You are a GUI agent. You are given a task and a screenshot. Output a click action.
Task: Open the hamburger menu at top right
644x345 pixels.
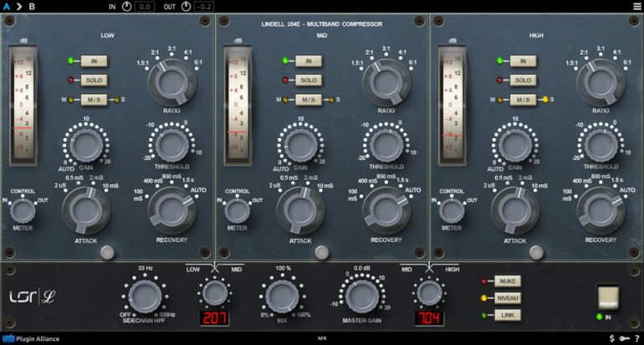[634, 7]
